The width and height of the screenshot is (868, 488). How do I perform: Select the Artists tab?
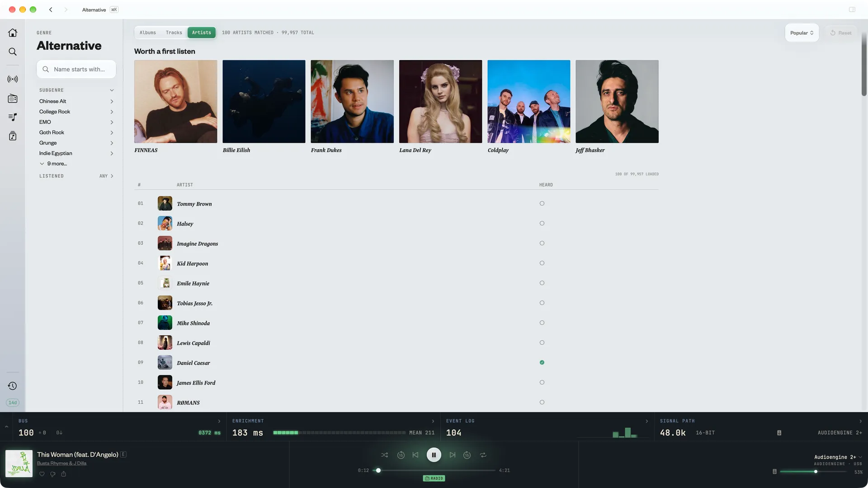point(201,33)
